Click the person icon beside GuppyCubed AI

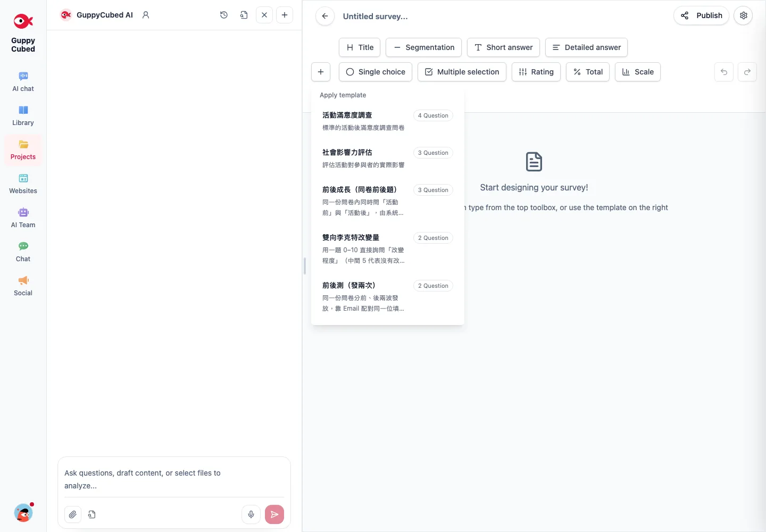coord(146,15)
